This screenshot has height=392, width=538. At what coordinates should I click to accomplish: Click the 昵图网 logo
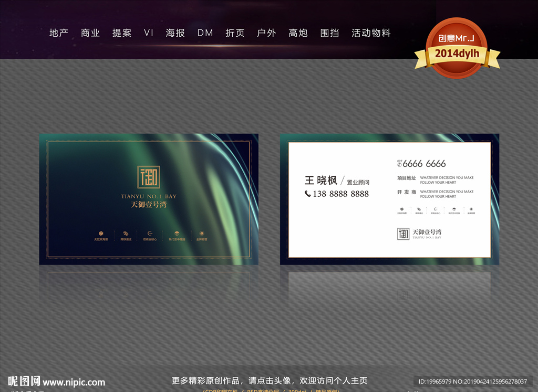coord(24,381)
